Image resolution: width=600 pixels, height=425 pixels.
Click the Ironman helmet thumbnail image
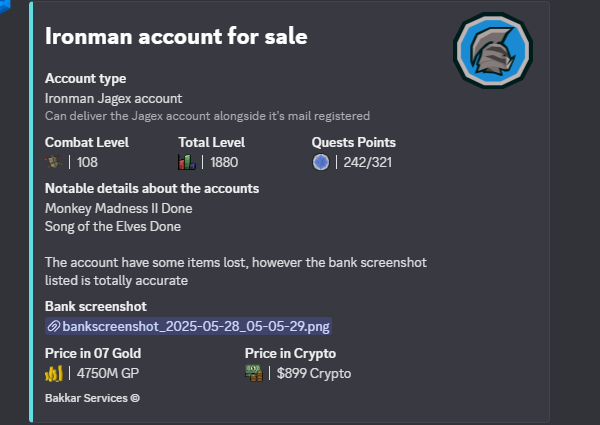click(493, 50)
